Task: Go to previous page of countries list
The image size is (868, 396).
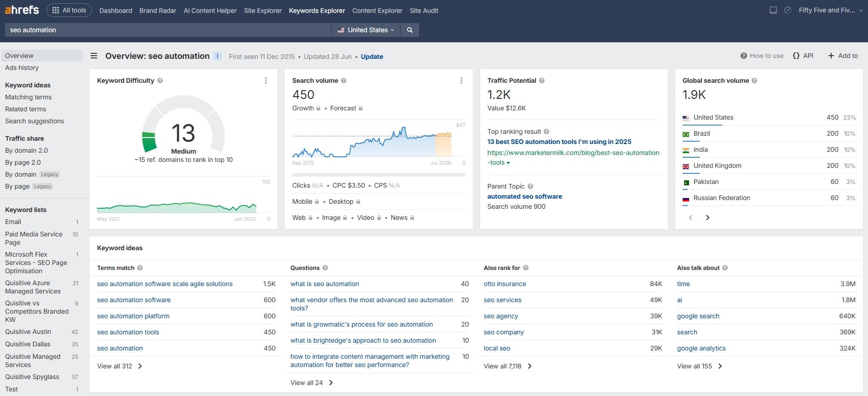Action: [690, 218]
